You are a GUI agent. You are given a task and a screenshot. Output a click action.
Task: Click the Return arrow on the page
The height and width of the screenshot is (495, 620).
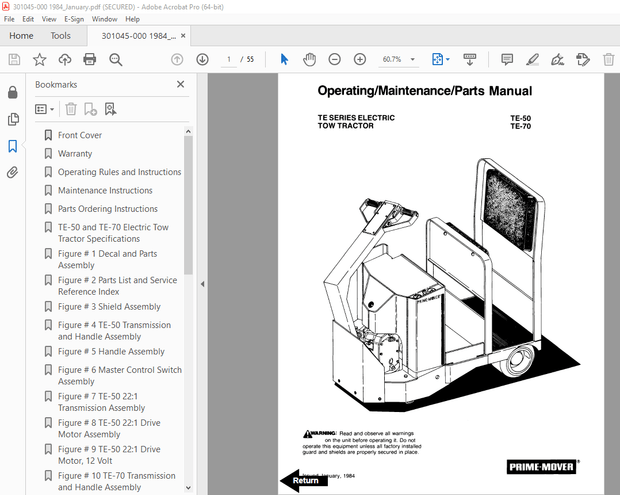coord(304,480)
